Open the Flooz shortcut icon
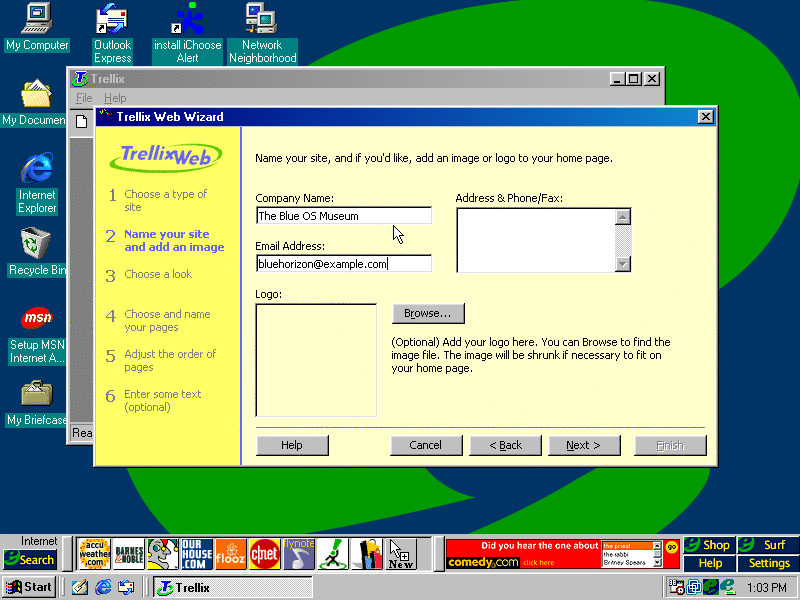 tap(230, 554)
